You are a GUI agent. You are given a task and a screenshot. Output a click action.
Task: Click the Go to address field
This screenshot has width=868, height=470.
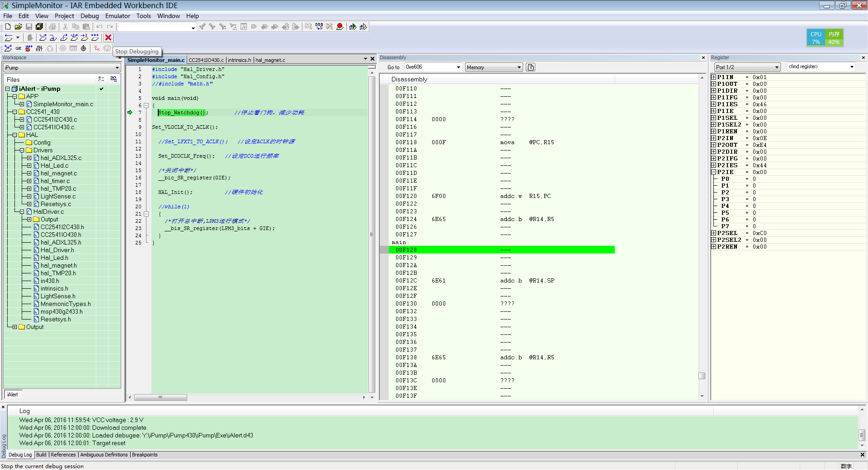point(429,67)
